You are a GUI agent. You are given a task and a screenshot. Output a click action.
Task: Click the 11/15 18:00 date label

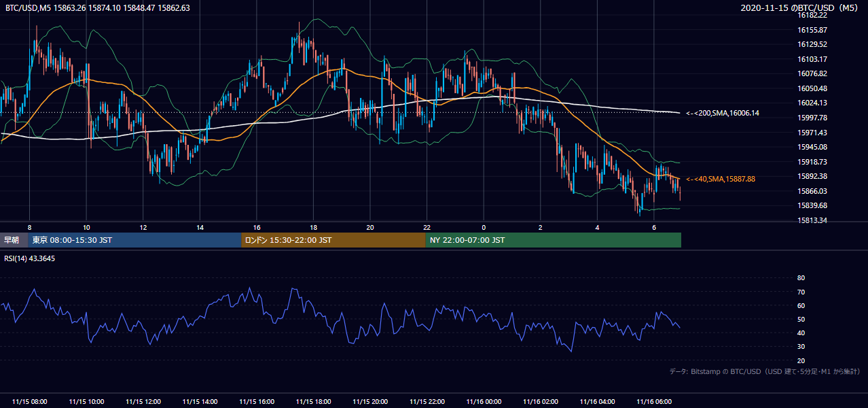coord(313,402)
